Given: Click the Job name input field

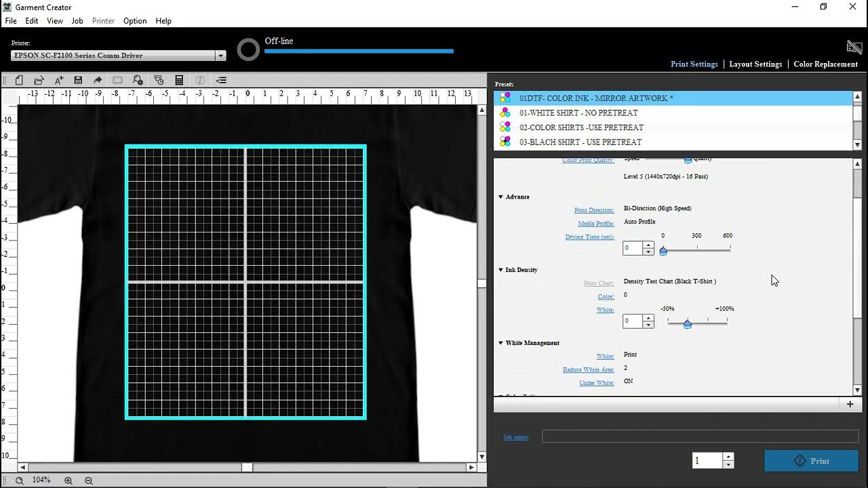Looking at the screenshot, I should pyautogui.click(x=700, y=436).
